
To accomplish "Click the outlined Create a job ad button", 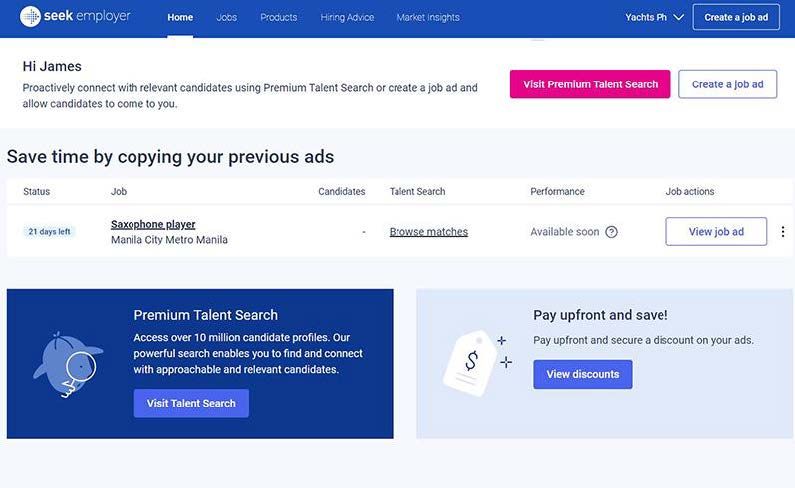I will click(727, 84).
